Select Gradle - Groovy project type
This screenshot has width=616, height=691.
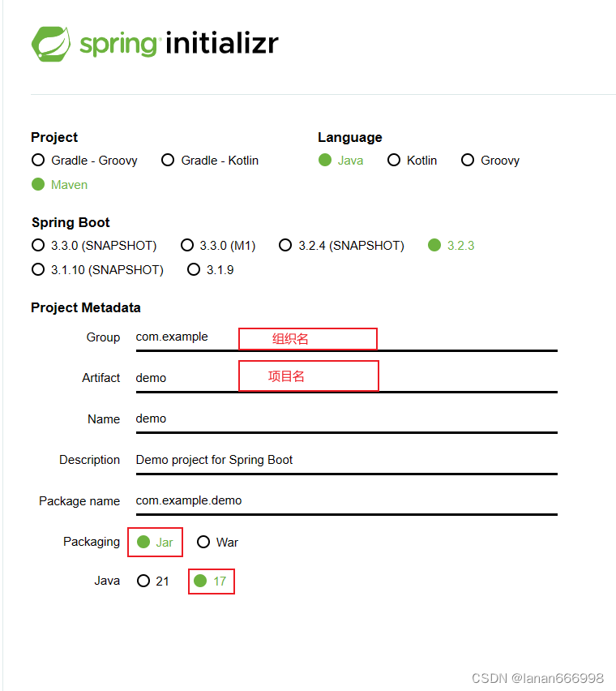point(84,160)
